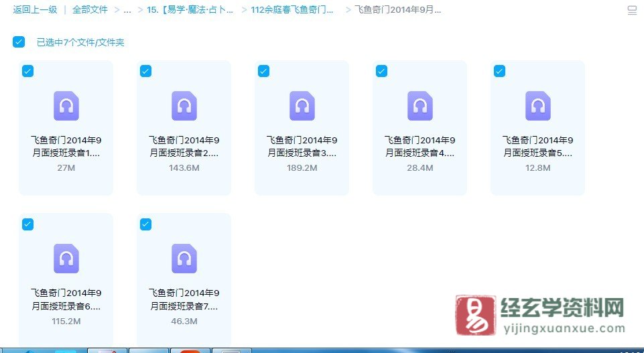Viewport: 644px width, 353px height.
Task: Click the 189.2M file size label
Action: (x=302, y=168)
